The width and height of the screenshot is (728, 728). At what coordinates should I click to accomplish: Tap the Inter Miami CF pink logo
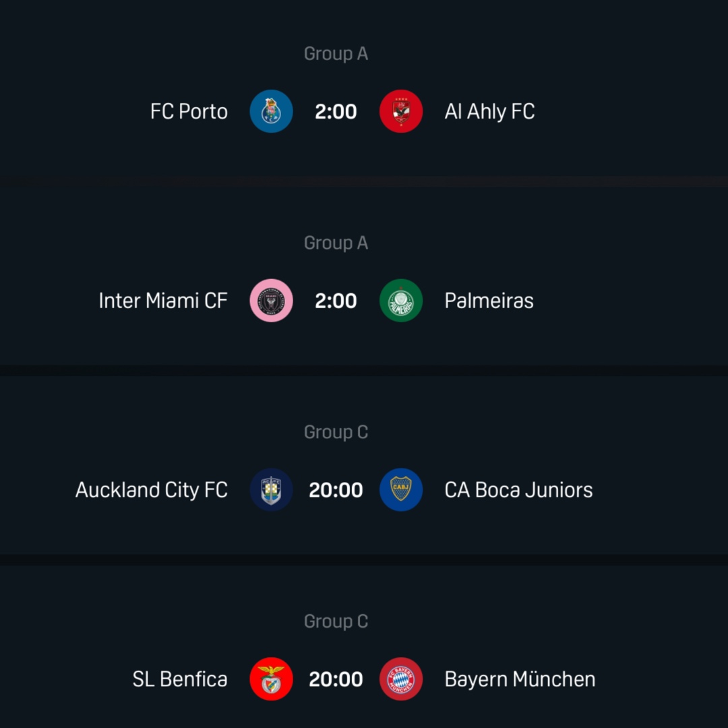pyautogui.click(x=271, y=301)
